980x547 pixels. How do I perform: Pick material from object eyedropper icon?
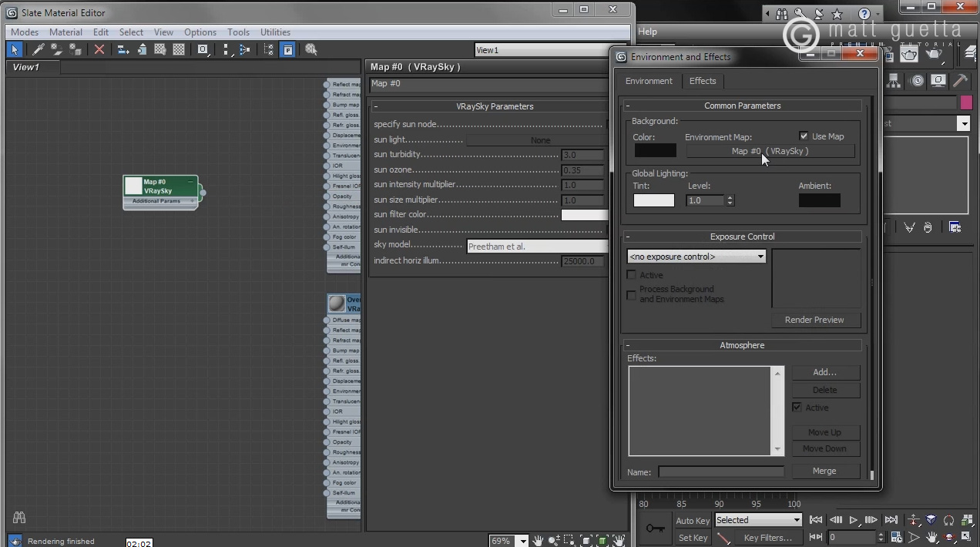38,49
